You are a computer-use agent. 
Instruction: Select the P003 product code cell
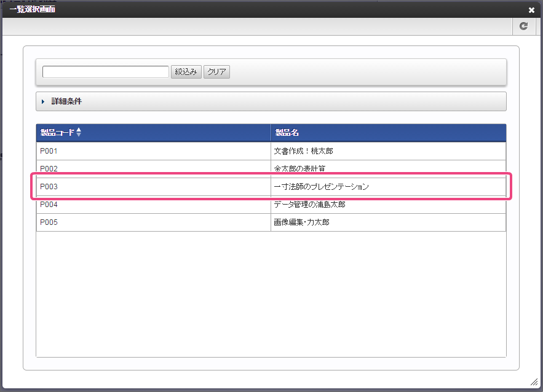tap(153, 187)
